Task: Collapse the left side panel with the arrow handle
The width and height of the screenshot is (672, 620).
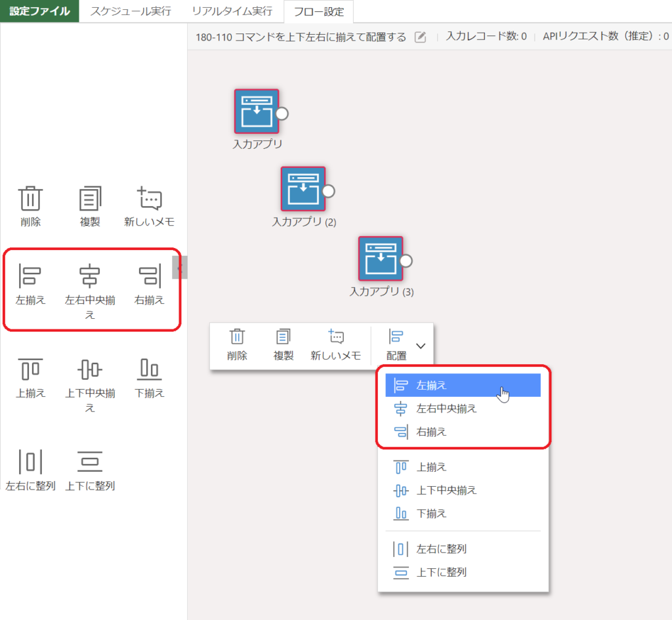Action: point(180,267)
